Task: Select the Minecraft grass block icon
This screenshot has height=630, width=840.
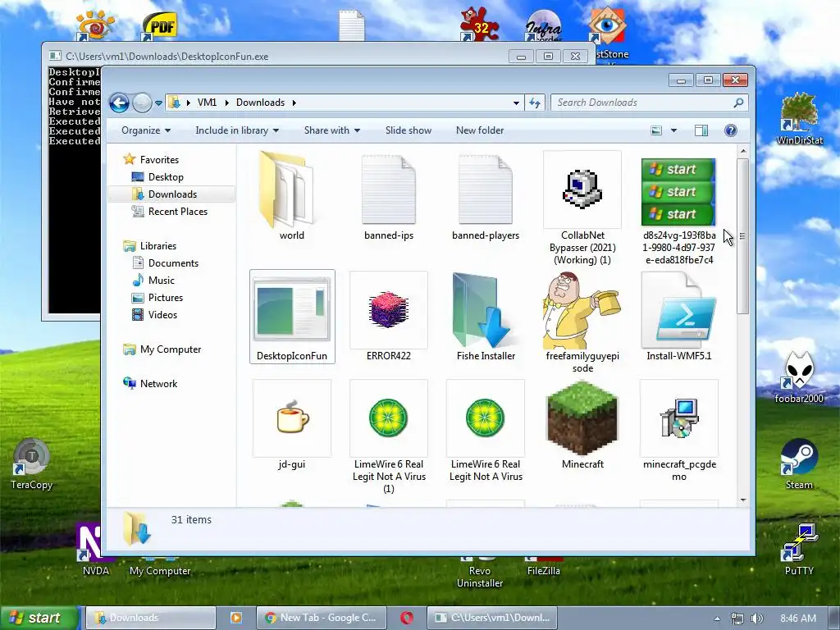Action: 582,418
